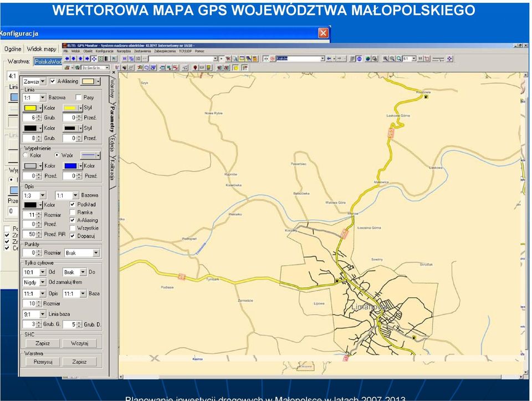Click the fuel station marker near Rozdziele
This screenshot has height=401, width=532.
pos(426,97)
